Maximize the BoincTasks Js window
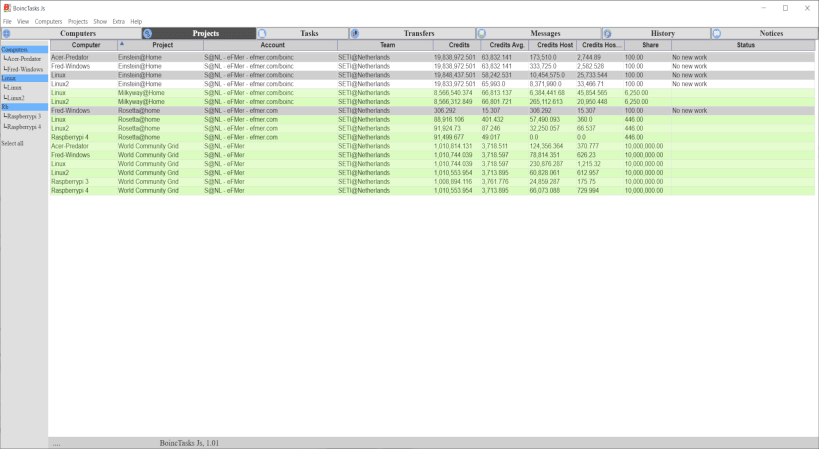Viewport: 819px width, 449px height. 785,8
